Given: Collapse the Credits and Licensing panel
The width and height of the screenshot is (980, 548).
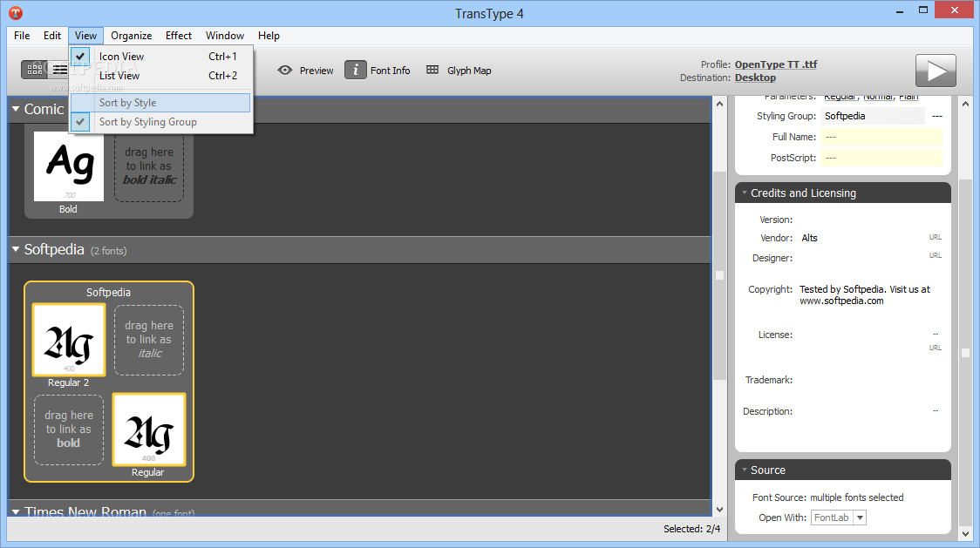Looking at the screenshot, I should pyautogui.click(x=745, y=193).
